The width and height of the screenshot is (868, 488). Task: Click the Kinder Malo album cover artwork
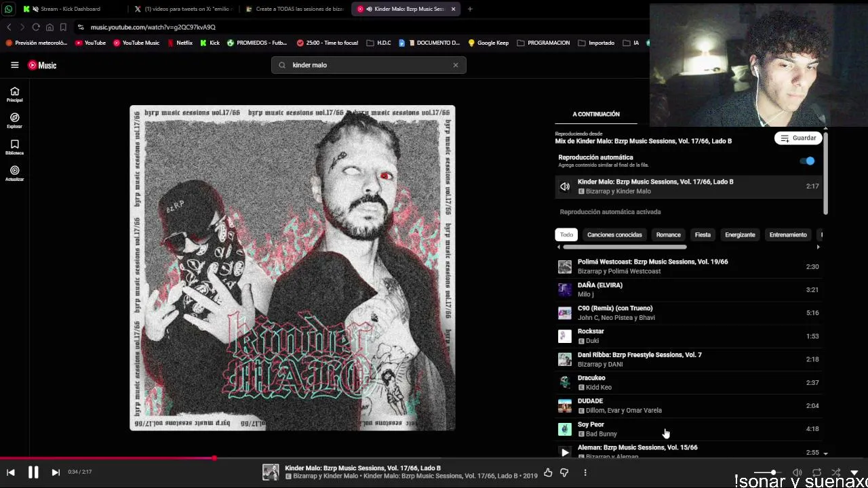(x=292, y=268)
